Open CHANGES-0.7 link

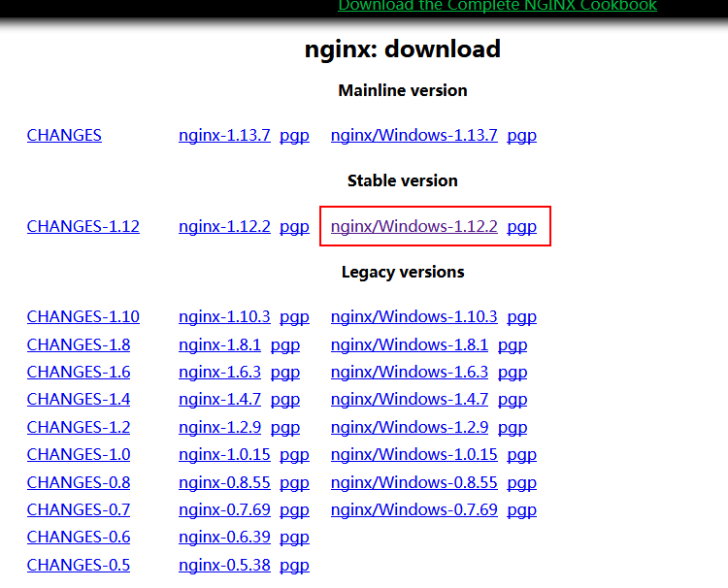[x=79, y=510]
